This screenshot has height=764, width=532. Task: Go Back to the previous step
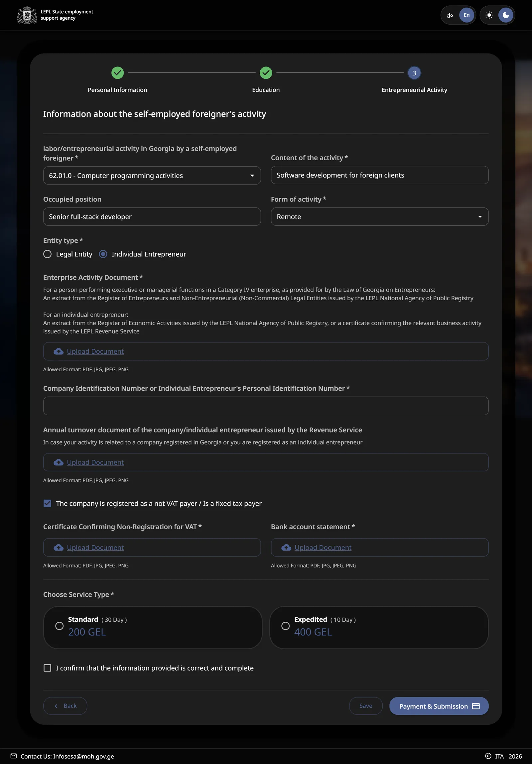pos(65,706)
